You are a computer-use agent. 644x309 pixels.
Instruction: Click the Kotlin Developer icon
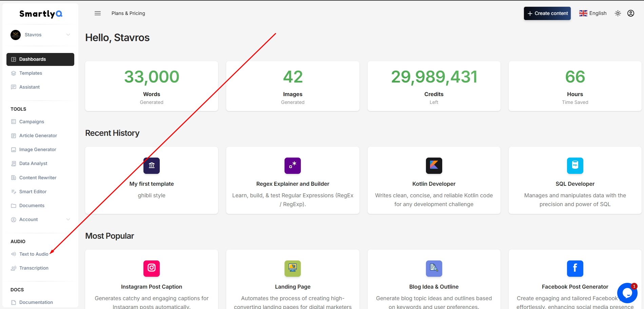[434, 166]
